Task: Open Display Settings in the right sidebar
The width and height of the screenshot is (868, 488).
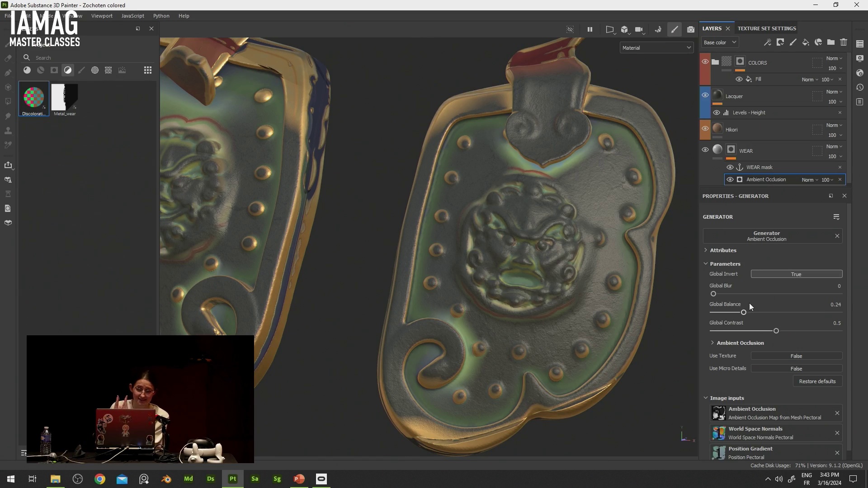Action: click(860, 58)
